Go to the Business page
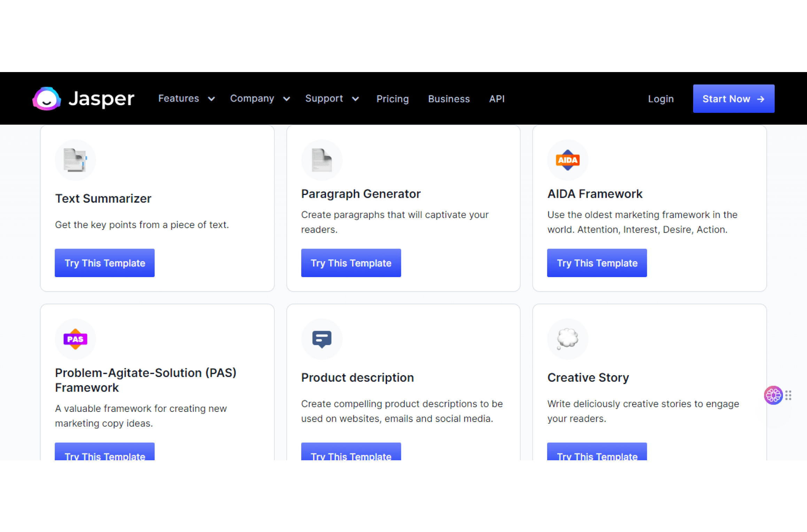This screenshot has height=532, width=807. 449,99
